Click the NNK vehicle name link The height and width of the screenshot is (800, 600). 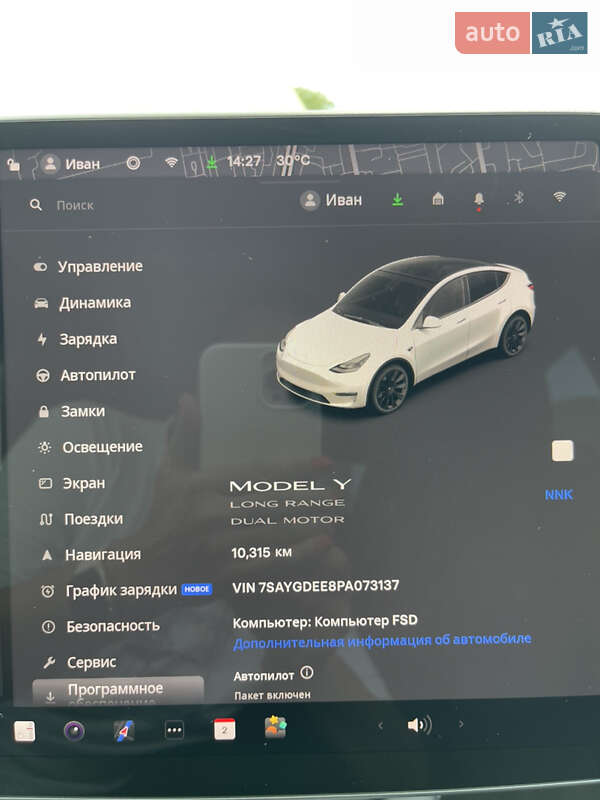559,495
